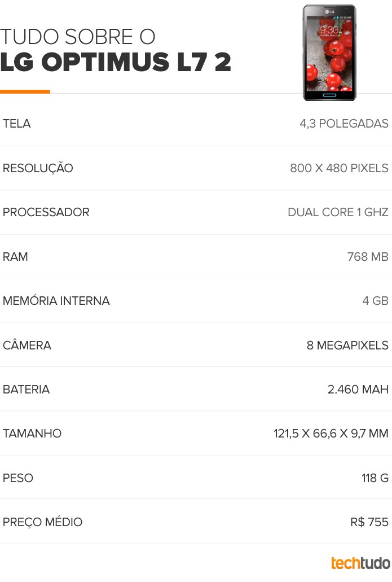Click the DUAL CORE 1 GHZ value
This screenshot has width=392, height=582.
click(338, 212)
